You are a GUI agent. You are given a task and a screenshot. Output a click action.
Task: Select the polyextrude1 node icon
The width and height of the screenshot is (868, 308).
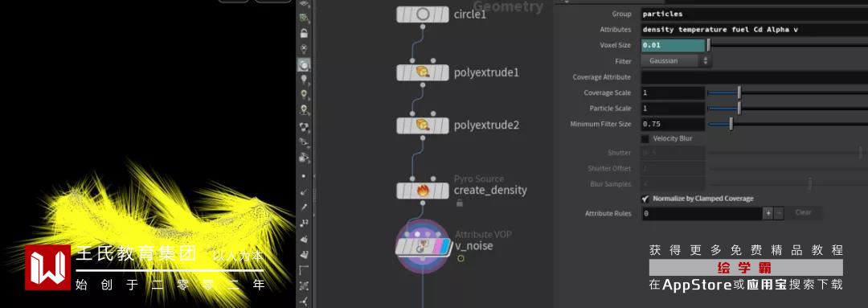pos(423,72)
